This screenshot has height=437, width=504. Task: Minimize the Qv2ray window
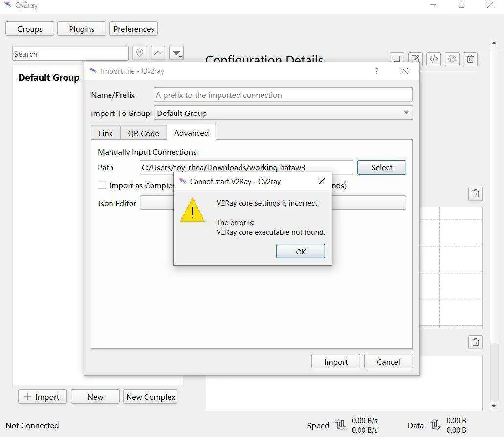click(x=433, y=5)
